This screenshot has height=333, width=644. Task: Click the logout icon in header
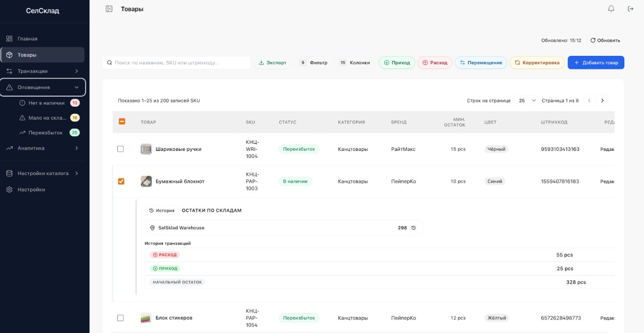[630, 9]
